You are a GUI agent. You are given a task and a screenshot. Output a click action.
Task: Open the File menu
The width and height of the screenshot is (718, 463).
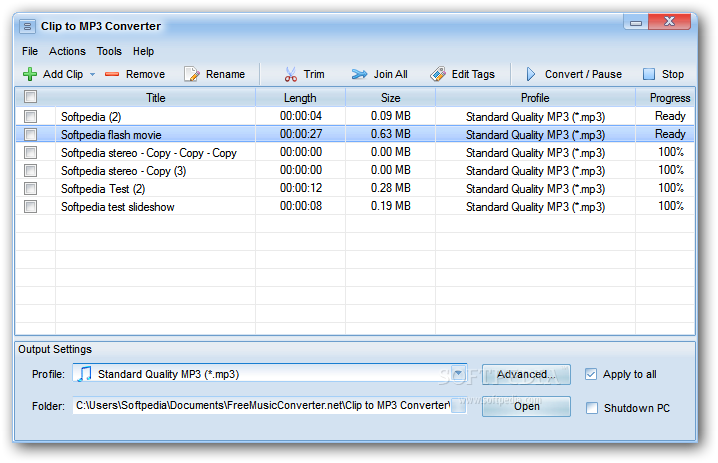[x=30, y=51]
